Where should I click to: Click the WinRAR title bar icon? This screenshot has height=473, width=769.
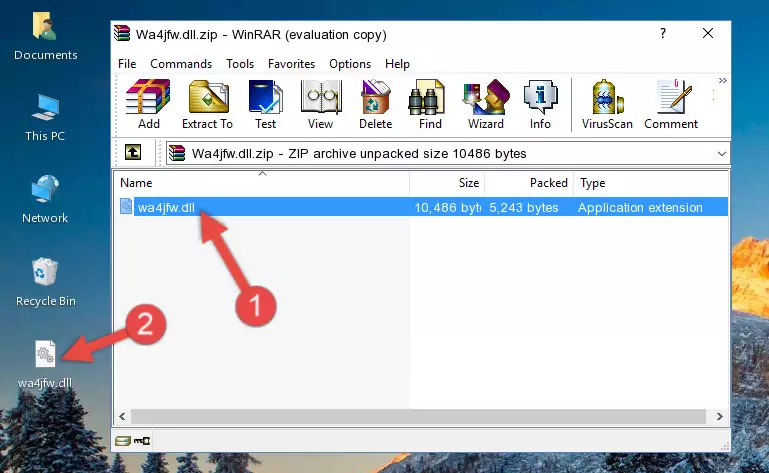point(122,34)
